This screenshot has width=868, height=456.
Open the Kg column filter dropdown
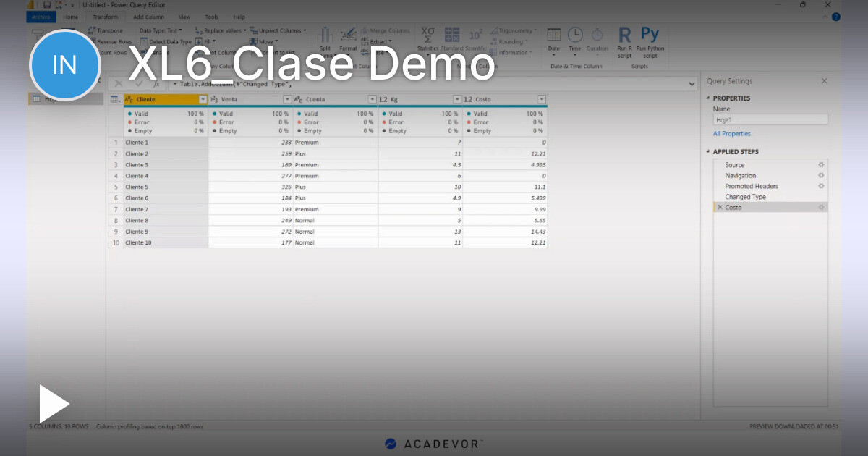pos(456,99)
